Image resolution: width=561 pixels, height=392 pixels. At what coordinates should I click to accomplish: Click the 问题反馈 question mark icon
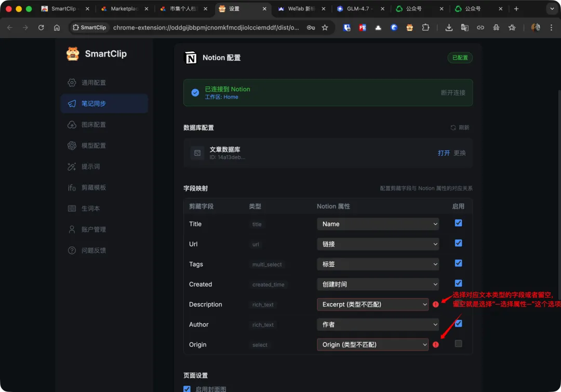(72, 250)
